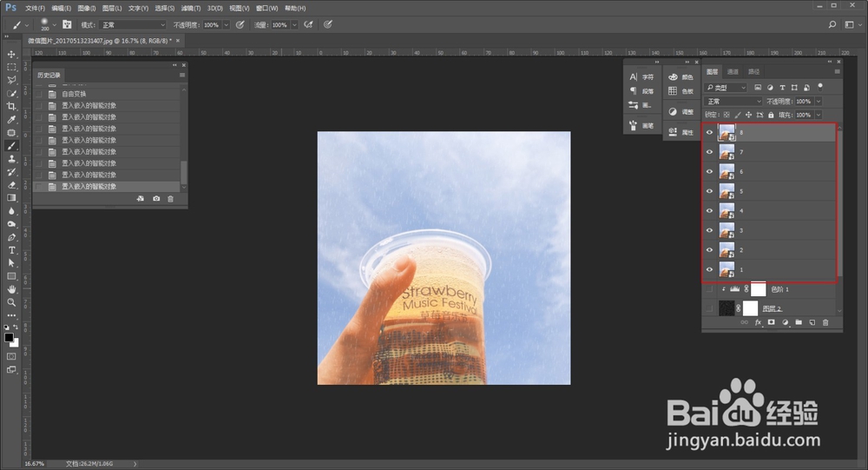Select the Zoom tool
This screenshot has width=868, height=470.
tap(11, 302)
